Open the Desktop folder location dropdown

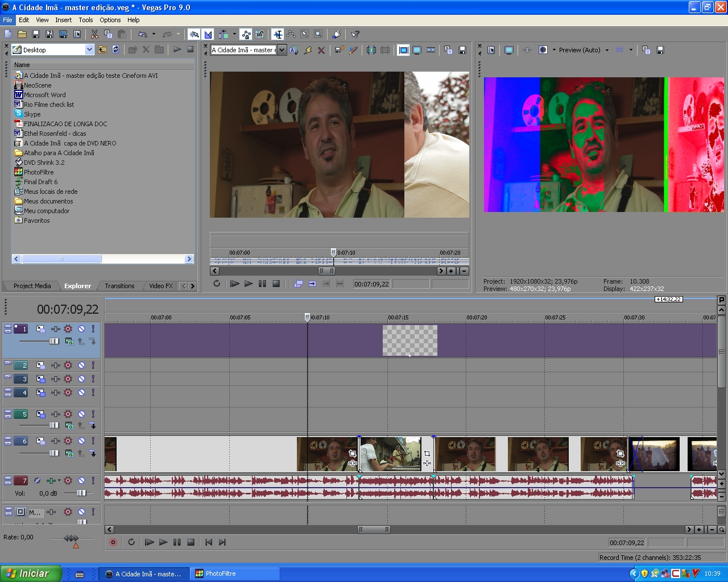89,50
